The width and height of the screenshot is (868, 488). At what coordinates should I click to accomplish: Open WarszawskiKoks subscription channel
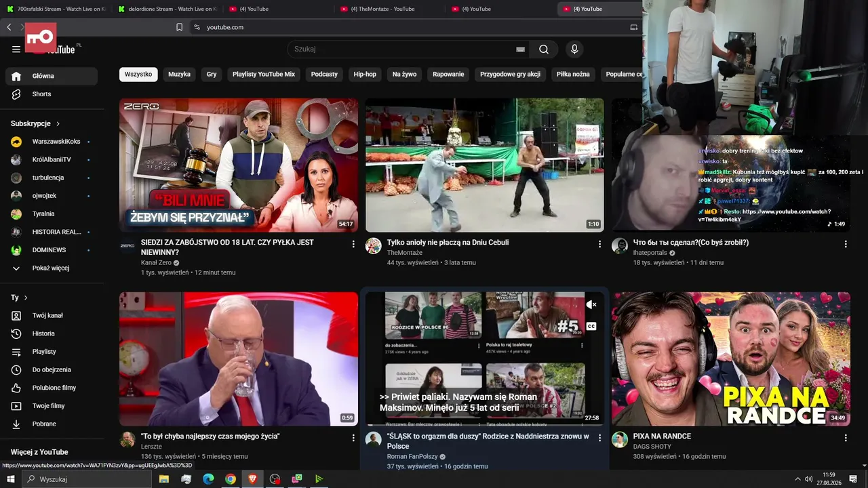(x=52, y=142)
